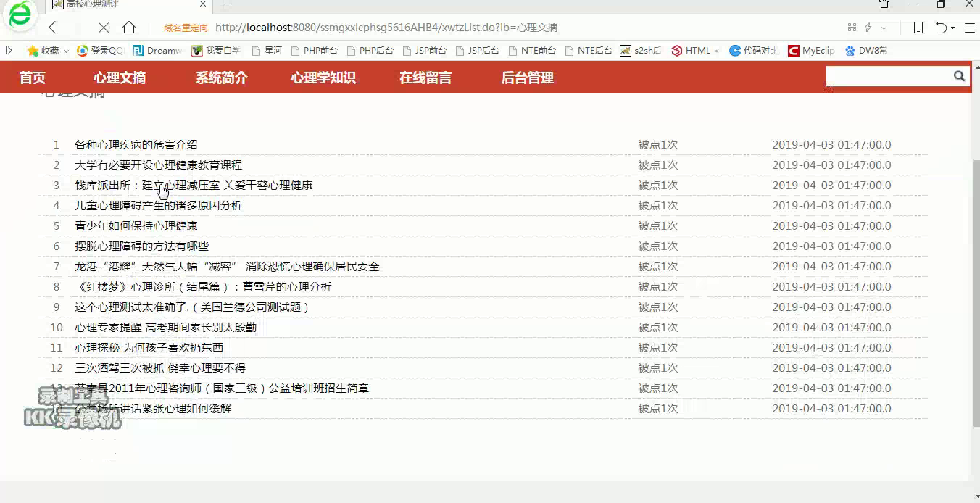Viewport: 980px width, 503px height.
Task: Open the JSP前台 bookmark
Action: [424, 51]
